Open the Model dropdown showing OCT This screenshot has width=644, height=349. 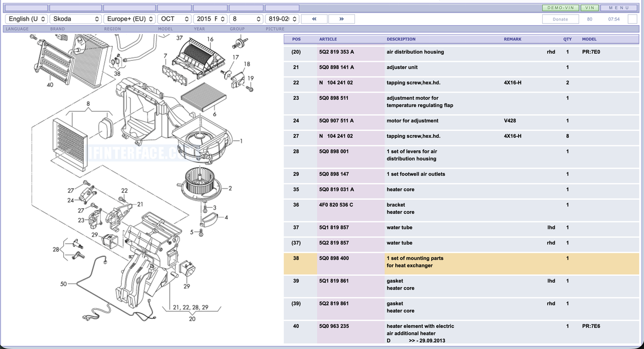174,19
